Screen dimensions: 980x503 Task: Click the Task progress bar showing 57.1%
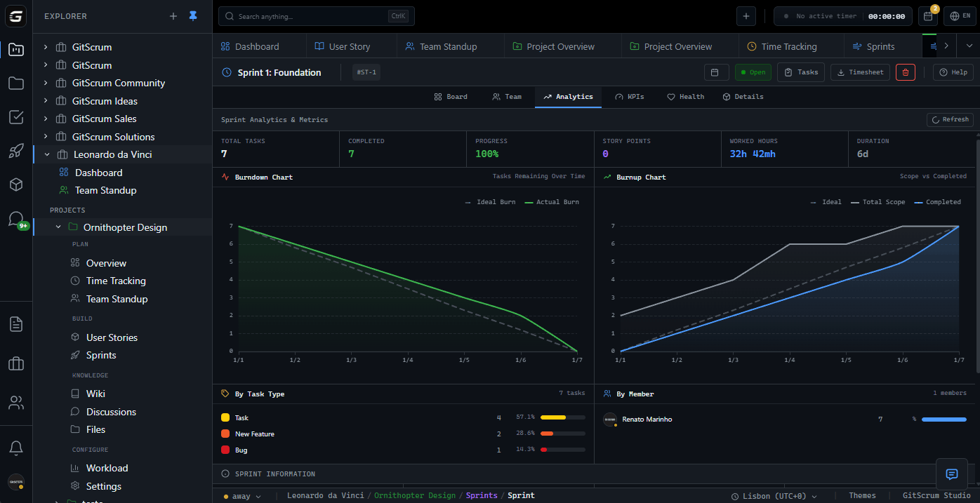point(564,416)
